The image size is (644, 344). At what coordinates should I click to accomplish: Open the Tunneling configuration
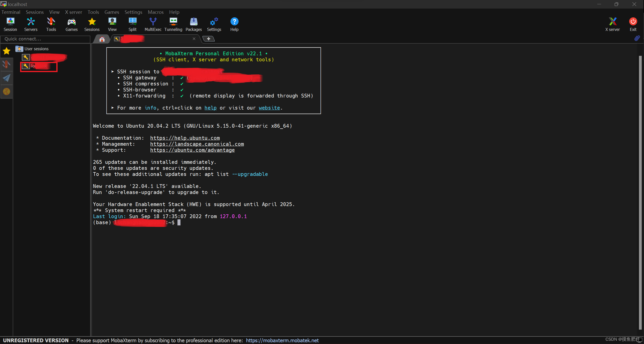tap(173, 24)
